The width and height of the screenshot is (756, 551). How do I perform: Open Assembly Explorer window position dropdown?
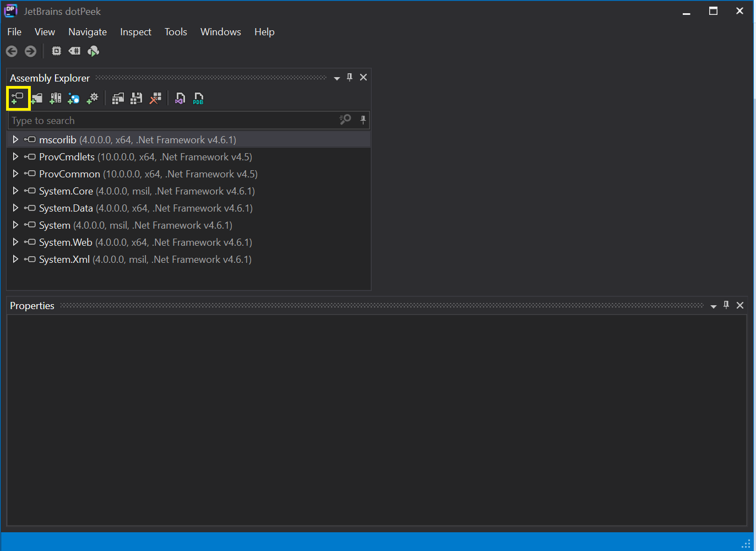[337, 78]
